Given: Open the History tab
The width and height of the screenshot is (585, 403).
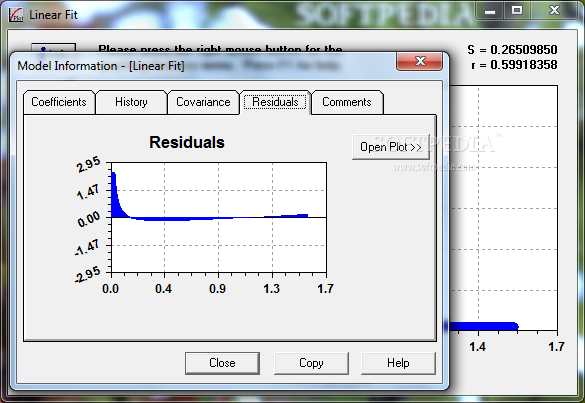Looking at the screenshot, I should [x=131, y=102].
